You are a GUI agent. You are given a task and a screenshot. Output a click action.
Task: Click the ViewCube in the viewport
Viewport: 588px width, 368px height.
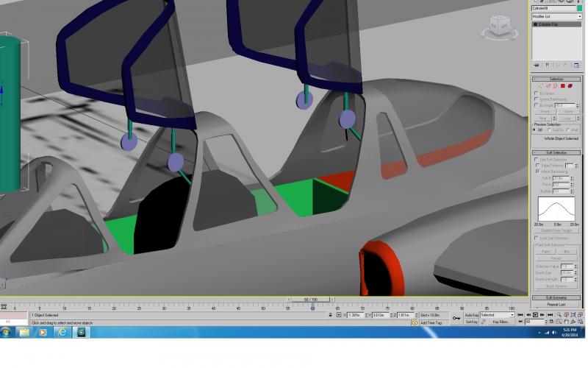click(500, 27)
